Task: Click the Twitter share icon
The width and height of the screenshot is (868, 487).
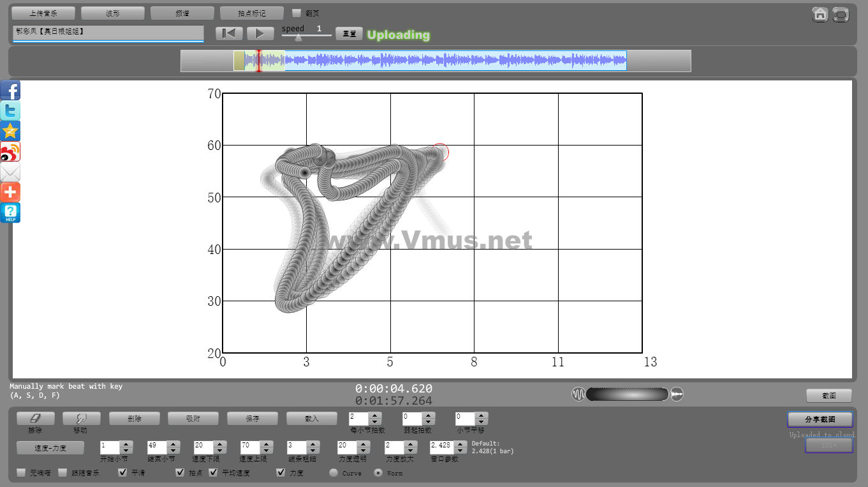Action: [x=10, y=111]
